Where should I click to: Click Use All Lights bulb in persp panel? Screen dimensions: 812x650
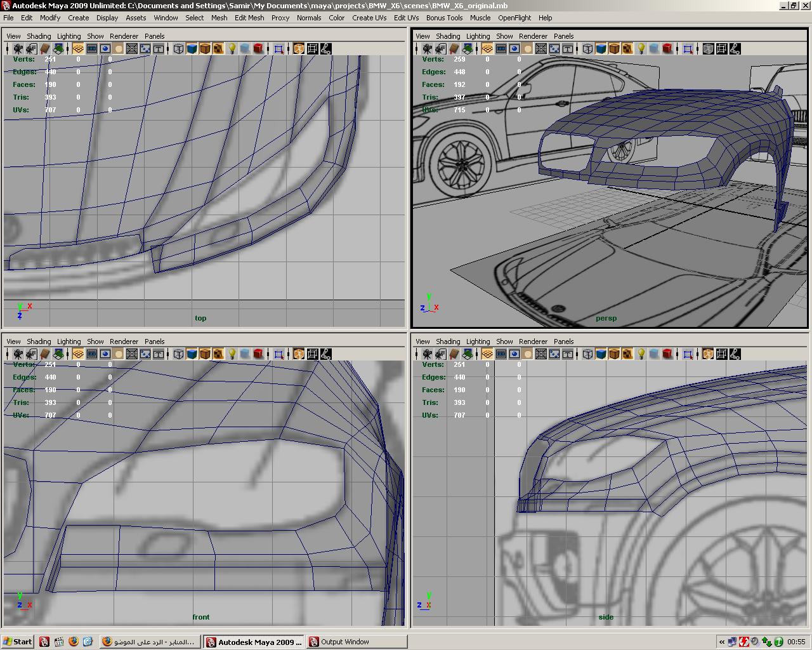pos(641,49)
